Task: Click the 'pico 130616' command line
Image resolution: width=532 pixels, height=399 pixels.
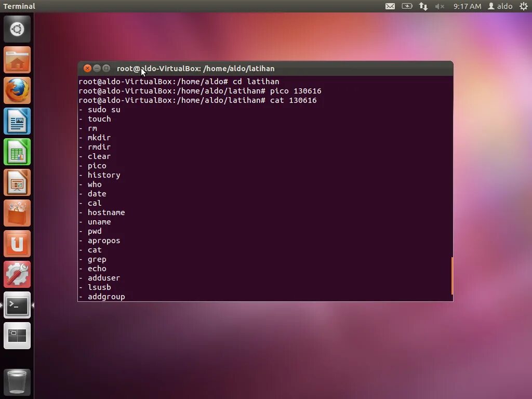Action: click(200, 91)
